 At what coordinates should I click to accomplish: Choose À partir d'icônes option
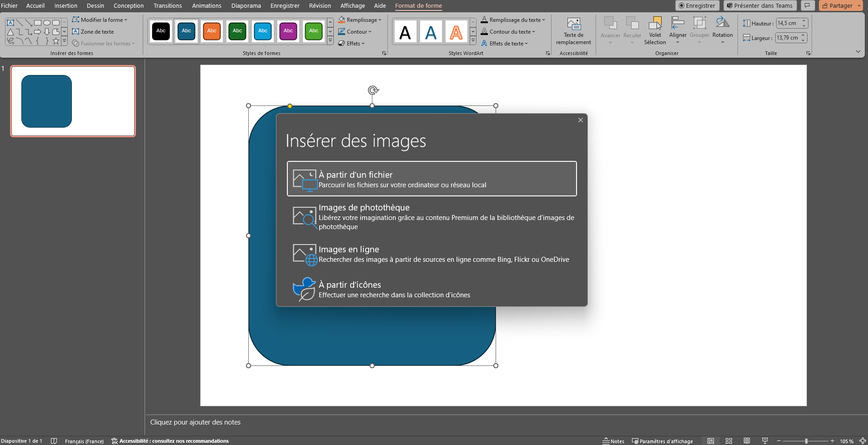coord(432,290)
